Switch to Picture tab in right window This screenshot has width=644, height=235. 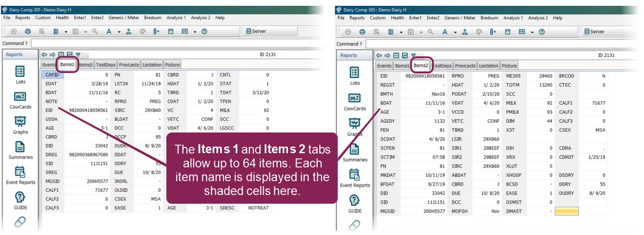(509, 66)
